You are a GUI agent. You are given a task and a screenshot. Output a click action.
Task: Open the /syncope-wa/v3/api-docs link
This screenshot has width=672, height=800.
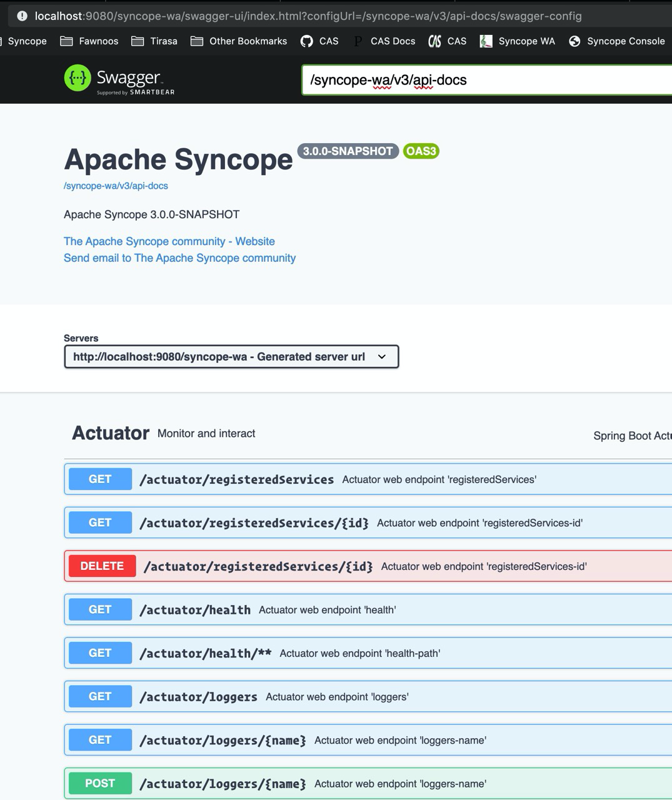click(116, 186)
